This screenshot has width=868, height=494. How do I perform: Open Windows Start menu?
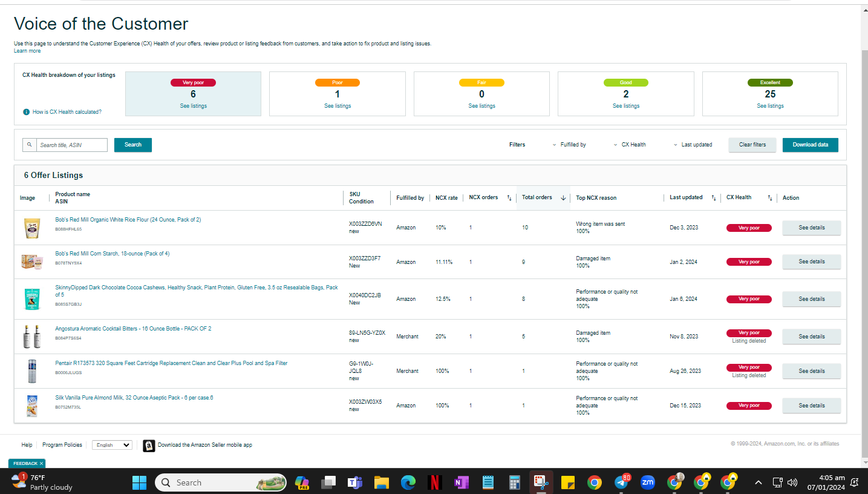139,482
